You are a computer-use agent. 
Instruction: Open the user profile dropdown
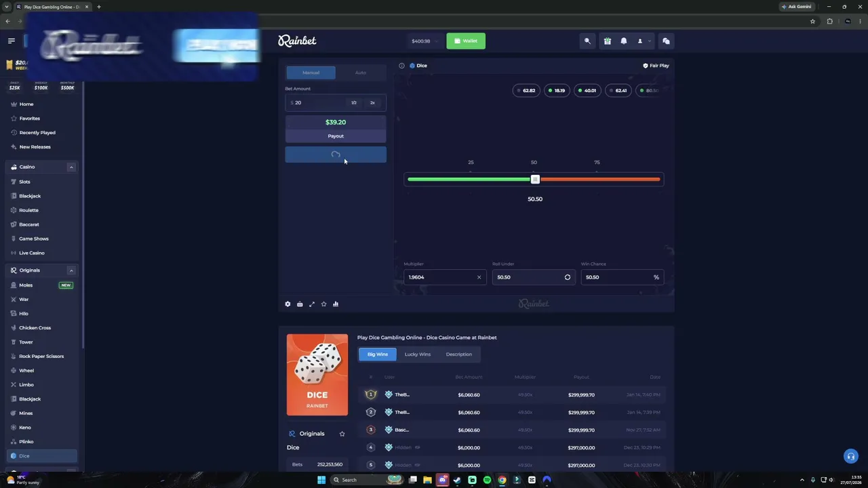click(x=643, y=41)
